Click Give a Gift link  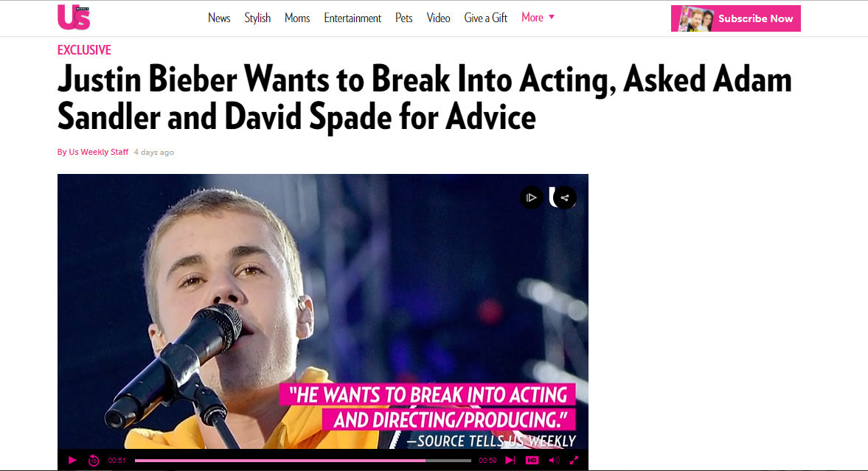tap(485, 18)
